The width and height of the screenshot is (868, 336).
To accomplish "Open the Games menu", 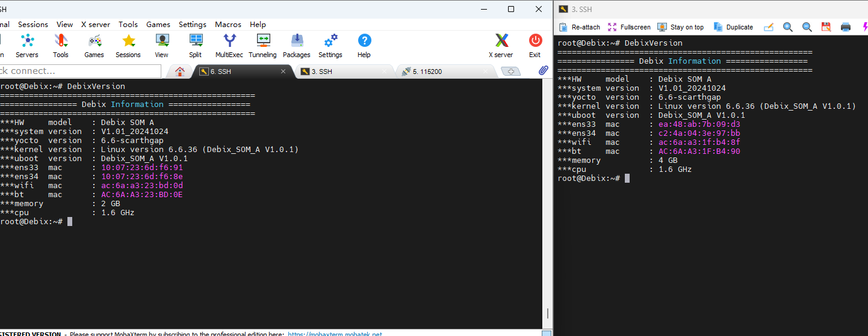I will point(158,25).
